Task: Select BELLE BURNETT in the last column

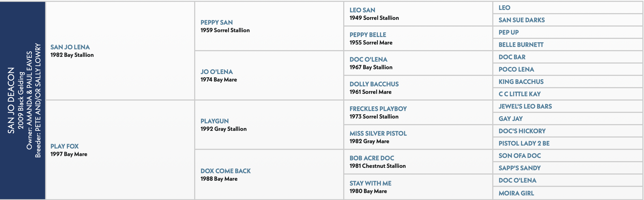Action: pyautogui.click(x=521, y=45)
